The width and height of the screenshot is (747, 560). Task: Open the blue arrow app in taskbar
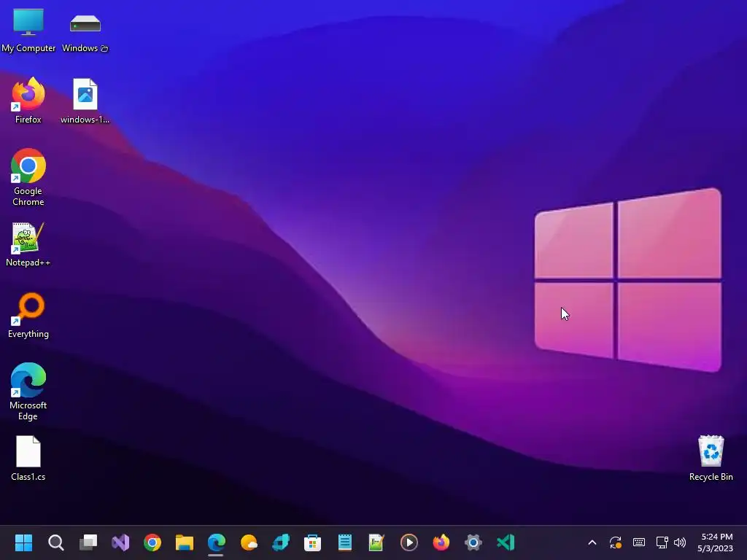pyautogui.click(x=281, y=542)
